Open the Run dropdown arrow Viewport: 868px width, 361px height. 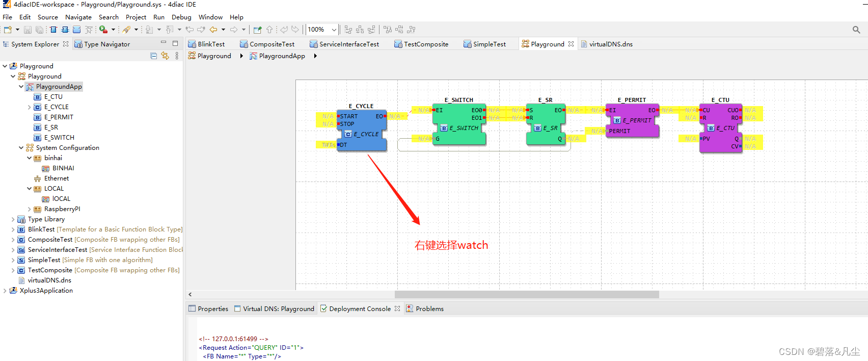[113, 30]
